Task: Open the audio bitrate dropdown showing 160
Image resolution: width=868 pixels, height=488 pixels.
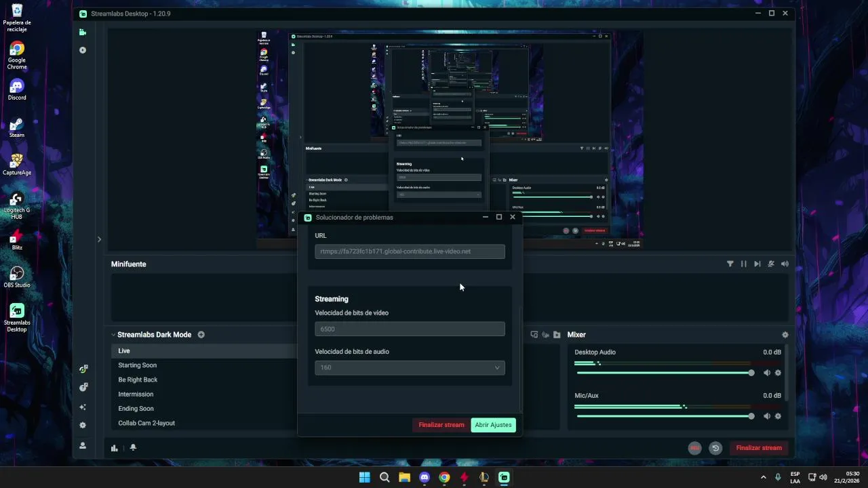Action: click(x=410, y=367)
